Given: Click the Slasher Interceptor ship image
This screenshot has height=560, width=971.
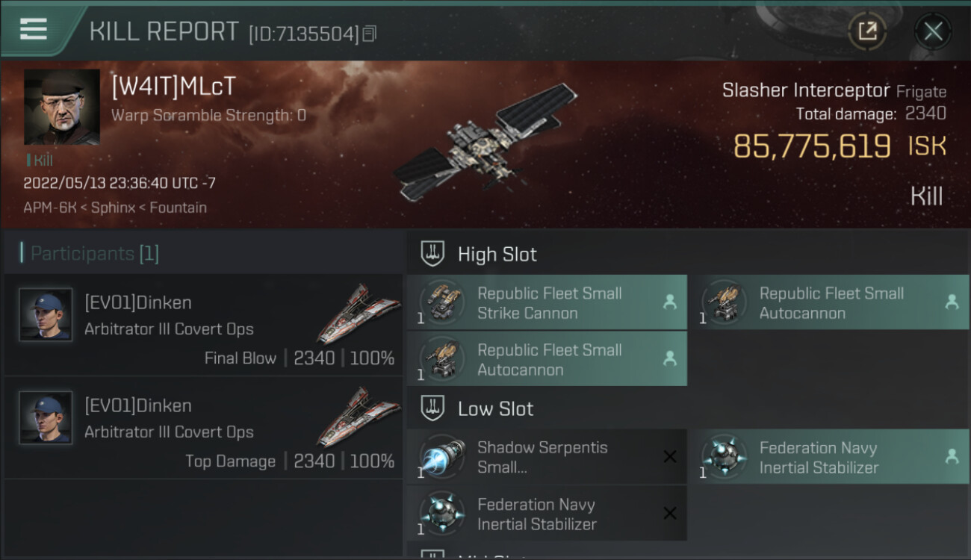Looking at the screenshot, I should pyautogui.click(x=484, y=142).
